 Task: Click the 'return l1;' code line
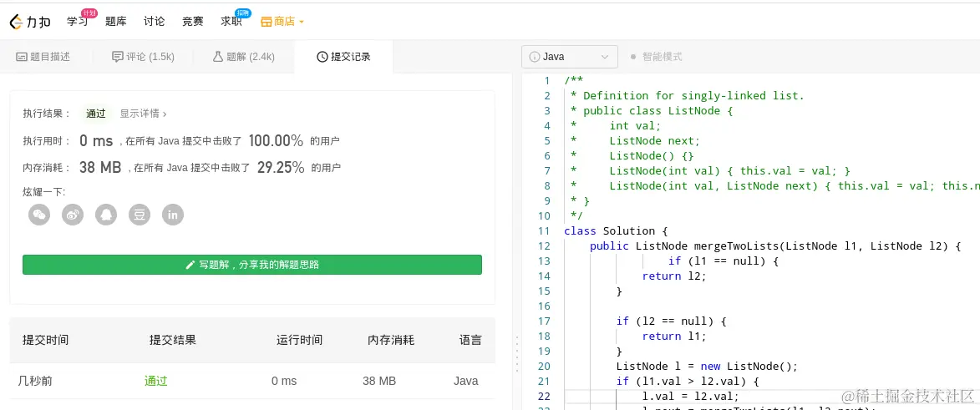[673, 336]
